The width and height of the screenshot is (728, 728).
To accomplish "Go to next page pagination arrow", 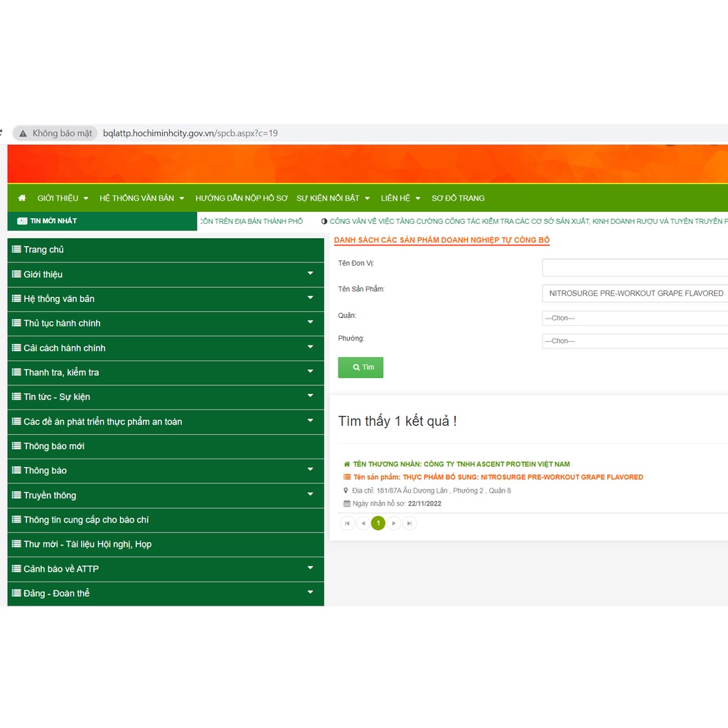I will tap(394, 523).
